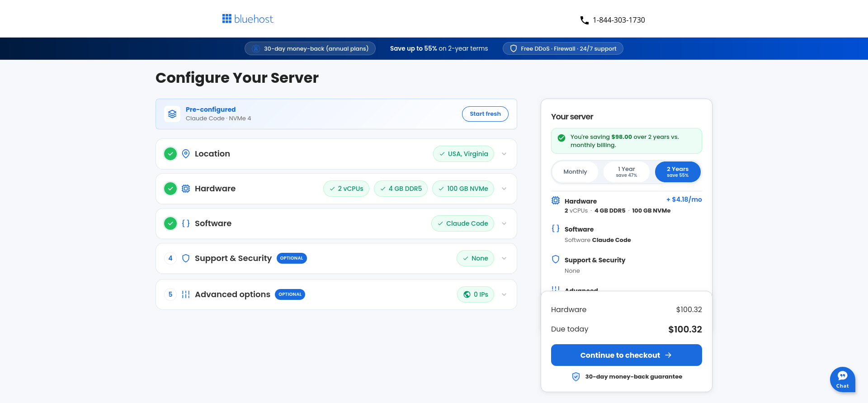Click the 4 GB DDR5 chip
868x403 pixels.
click(401, 189)
